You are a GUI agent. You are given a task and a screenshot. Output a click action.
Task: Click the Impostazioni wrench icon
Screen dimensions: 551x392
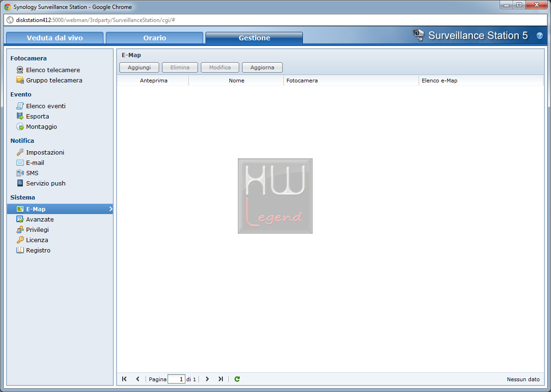(x=20, y=152)
